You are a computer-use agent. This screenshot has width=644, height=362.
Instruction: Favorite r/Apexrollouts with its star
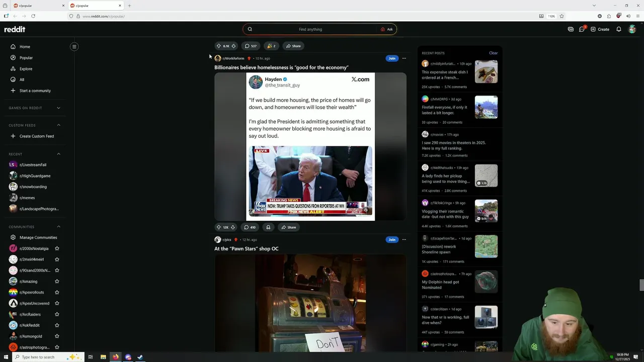(x=57, y=292)
